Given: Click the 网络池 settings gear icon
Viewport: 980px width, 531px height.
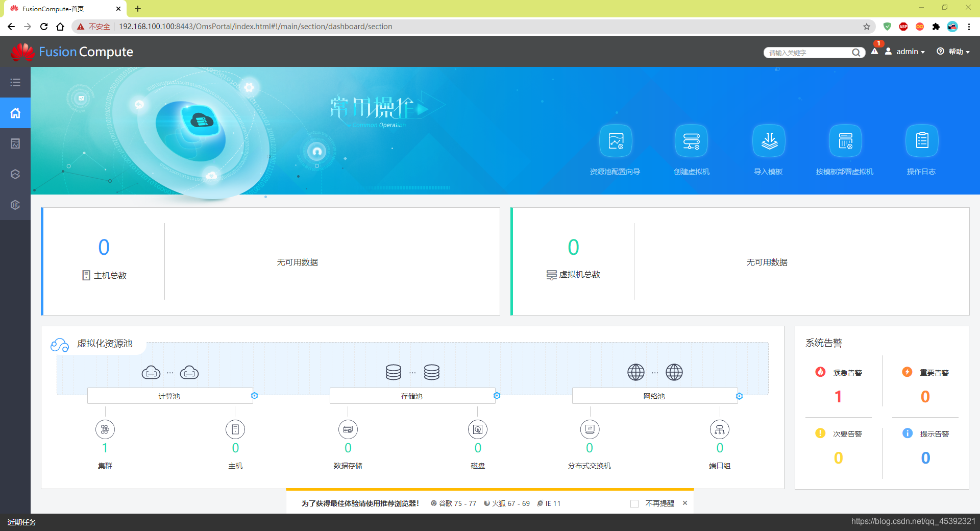Looking at the screenshot, I should [739, 396].
